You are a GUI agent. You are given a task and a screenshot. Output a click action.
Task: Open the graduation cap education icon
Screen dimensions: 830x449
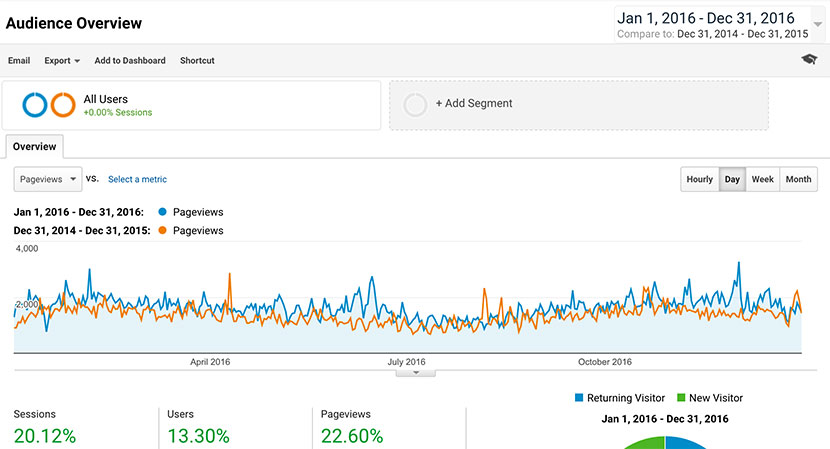click(x=809, y=59)
